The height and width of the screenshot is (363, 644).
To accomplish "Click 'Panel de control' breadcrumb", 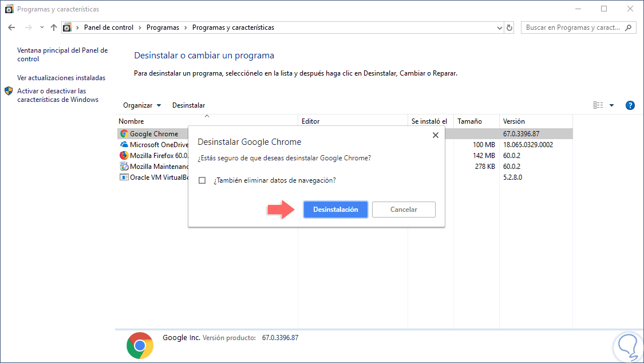I will tap(108, 27).
